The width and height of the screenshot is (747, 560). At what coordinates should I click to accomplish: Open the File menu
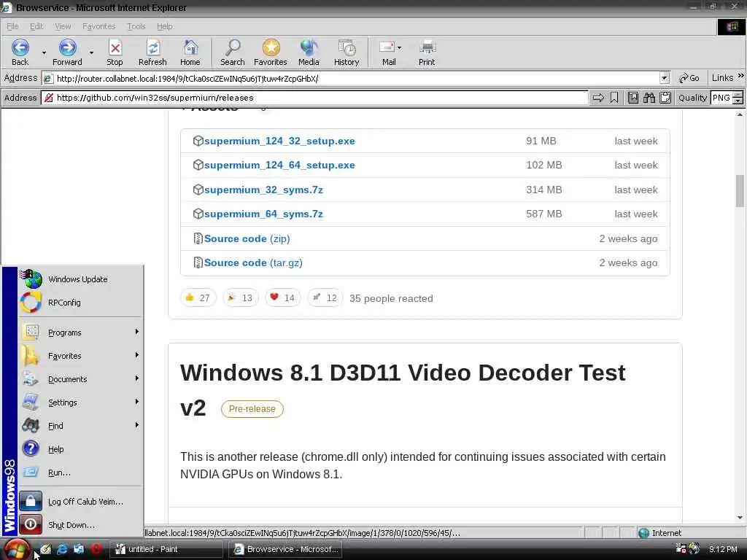click(x=12, y=26)
